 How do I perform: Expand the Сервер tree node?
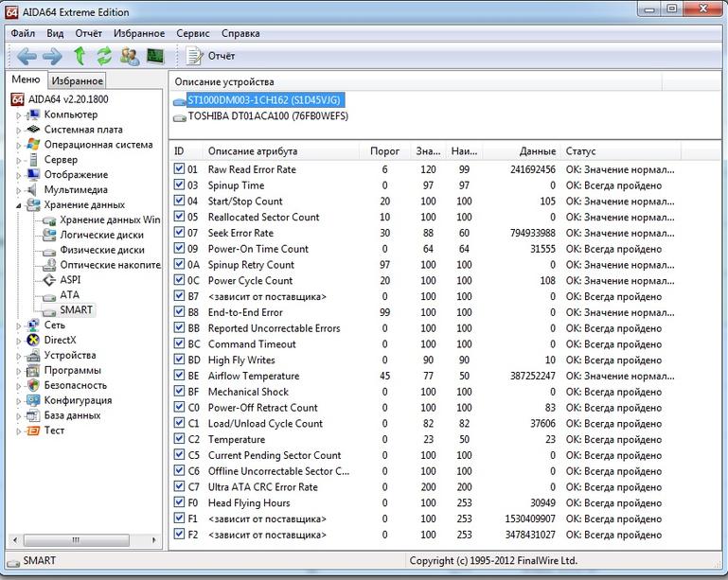click(19, 161)
